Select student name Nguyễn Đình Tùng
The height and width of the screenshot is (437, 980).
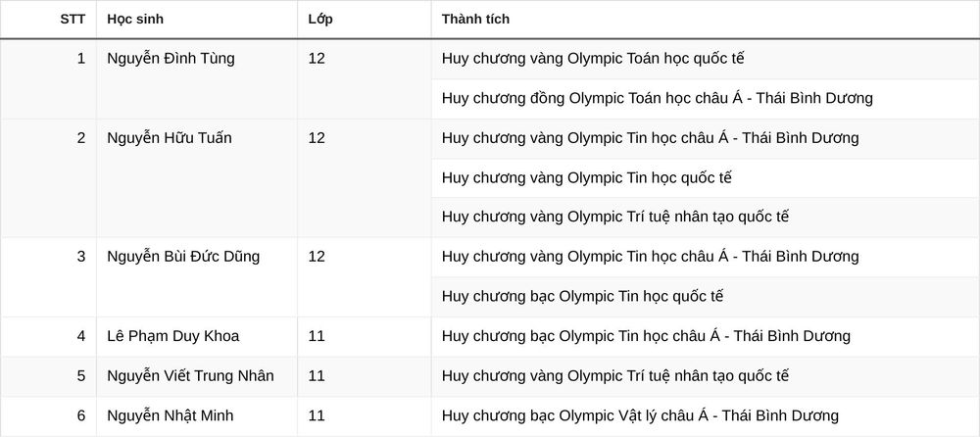click(x=171, y=59)
